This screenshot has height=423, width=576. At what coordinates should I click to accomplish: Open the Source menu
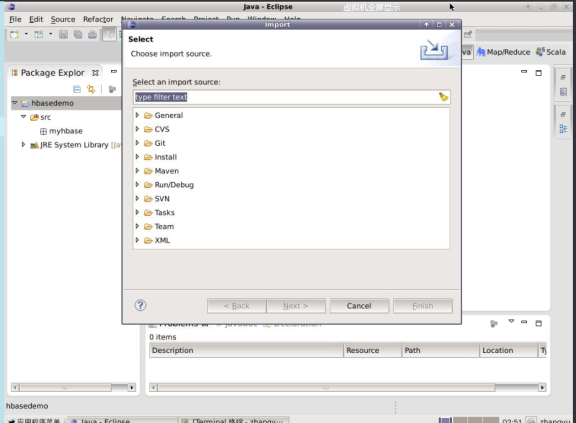[63, 19]
